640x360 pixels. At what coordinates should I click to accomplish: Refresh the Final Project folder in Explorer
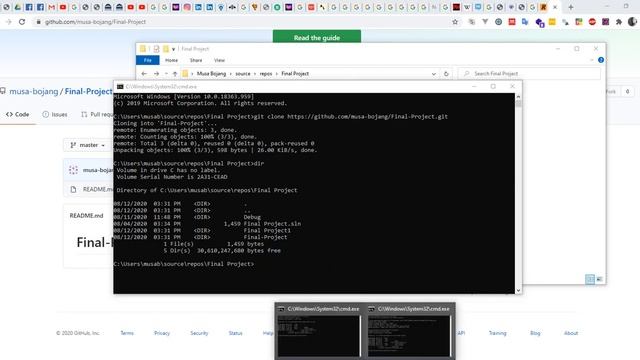(446, 74)
